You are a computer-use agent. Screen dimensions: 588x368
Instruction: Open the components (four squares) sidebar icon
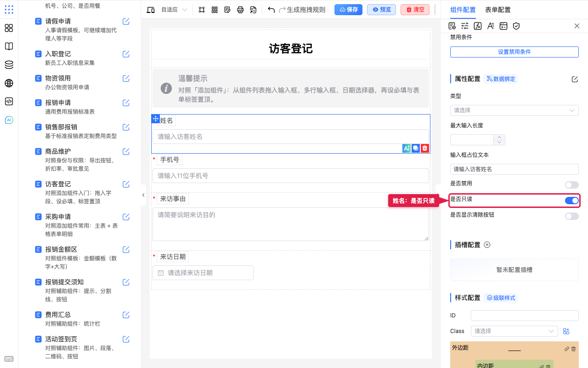(x=9, y=28)
